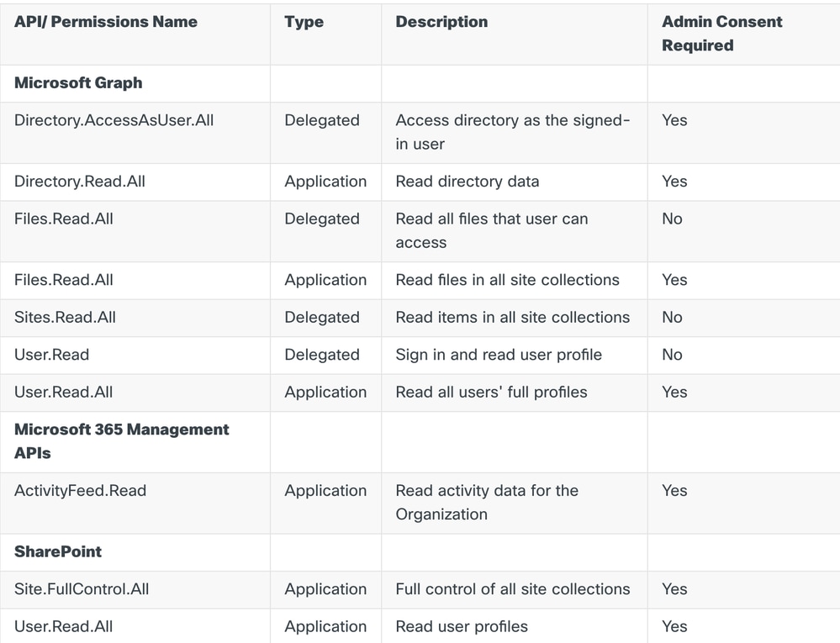Select "Read activity data for the Organization"
The height and width of the screenshot is (643, 840).
pyautogui.click(x=487, y=503)
